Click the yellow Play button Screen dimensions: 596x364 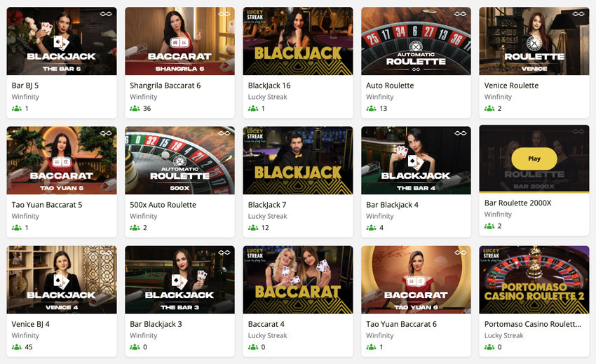[x=534, y=159]
